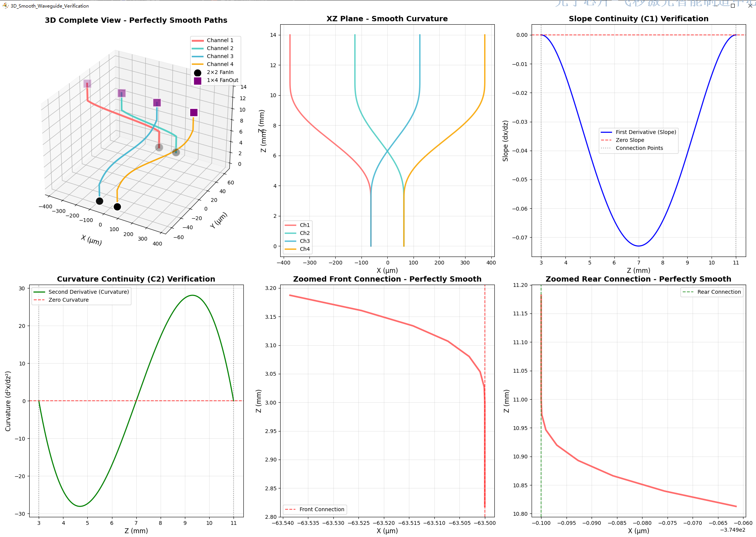Click the Rear Connection legend label
Viewport: 756px width, 537px height.
click(x=719, y=292)
